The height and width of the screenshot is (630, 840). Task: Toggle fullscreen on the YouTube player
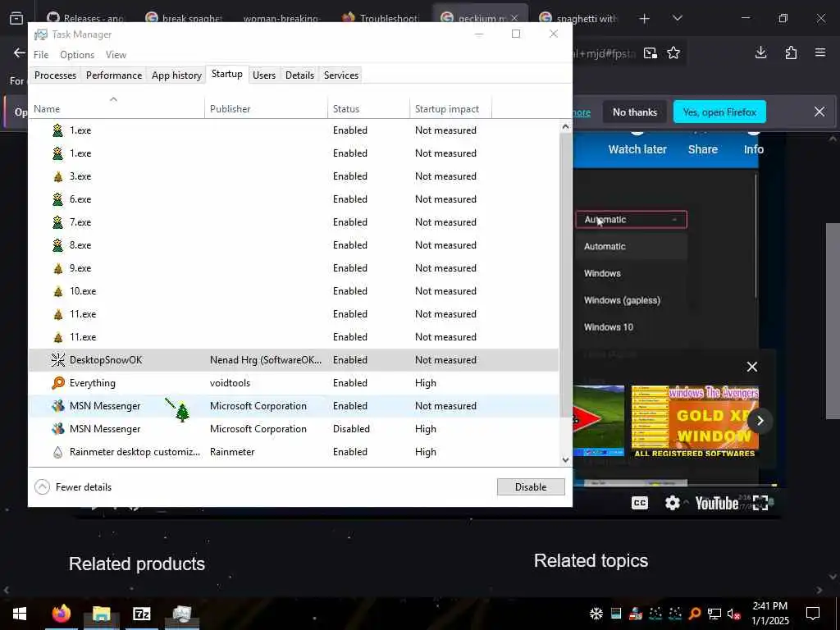click(760, 503)
